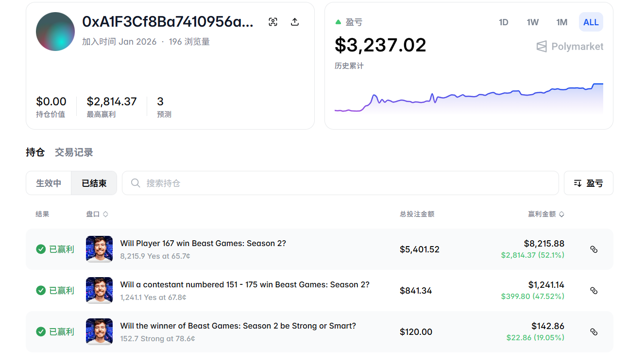The width and height of the screenshot is (628, 364).
Task: Click the share upload icon near the address
Action: click(x=295, y=22)
